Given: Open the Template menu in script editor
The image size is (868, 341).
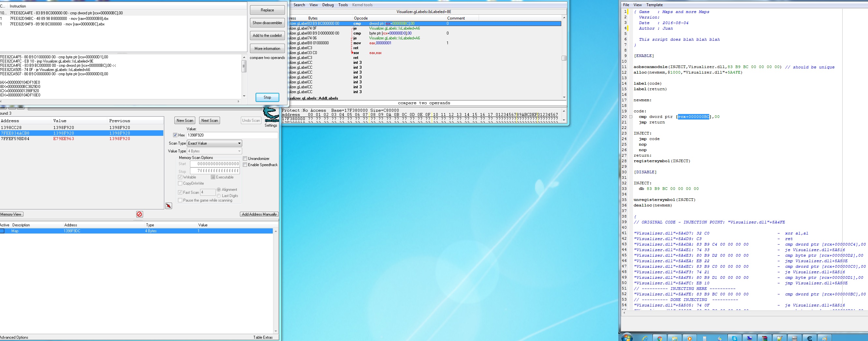Looking at the screenshot, I should [655, 5].
